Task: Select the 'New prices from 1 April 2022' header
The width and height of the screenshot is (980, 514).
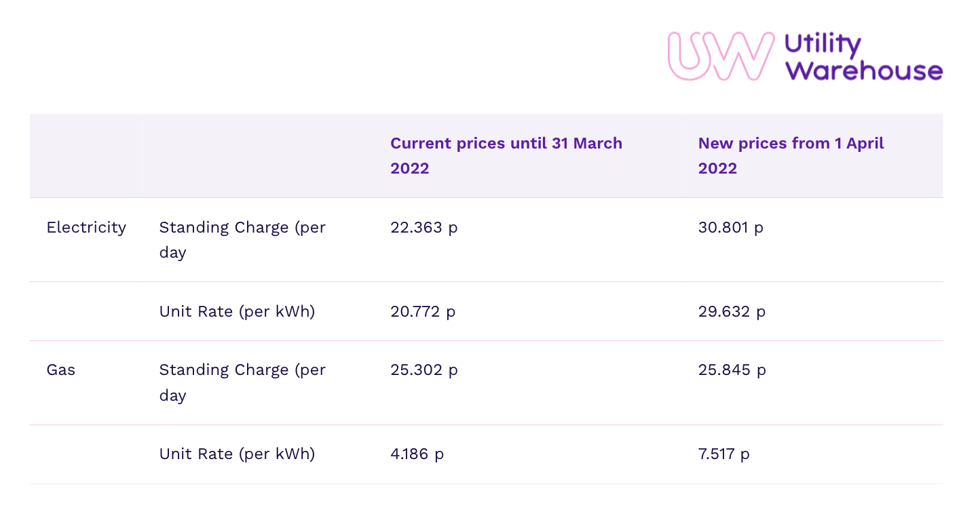Action: tap(791, 155)
